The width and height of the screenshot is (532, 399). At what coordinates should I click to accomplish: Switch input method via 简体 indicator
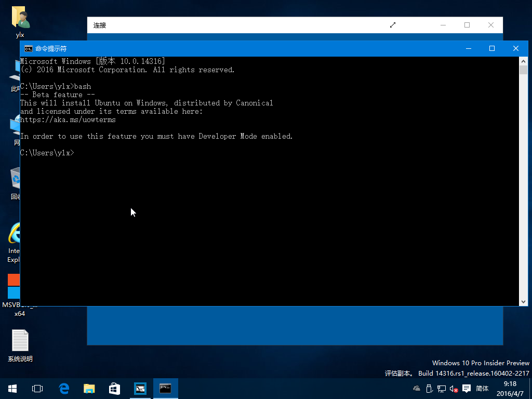tap(482, 388)
